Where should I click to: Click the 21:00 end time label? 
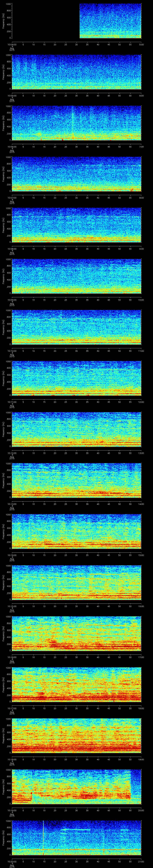[x=141, y=862]
